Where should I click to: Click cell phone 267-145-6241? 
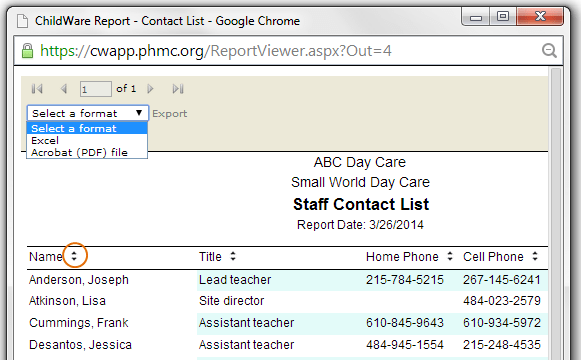pos(502,280)
